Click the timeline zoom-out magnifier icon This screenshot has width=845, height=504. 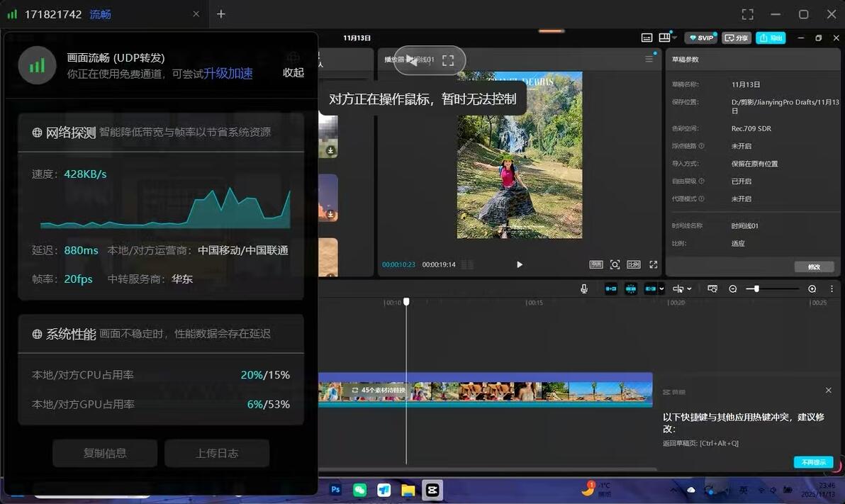[x=732, y=289]
